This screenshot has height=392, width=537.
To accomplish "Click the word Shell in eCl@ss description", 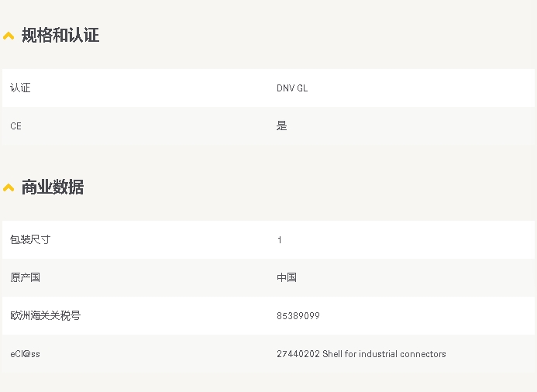I will [x=333, y=354].
